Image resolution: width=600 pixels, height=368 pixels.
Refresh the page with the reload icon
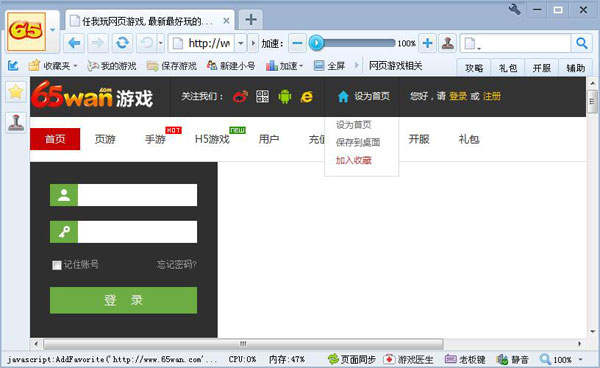122,43
